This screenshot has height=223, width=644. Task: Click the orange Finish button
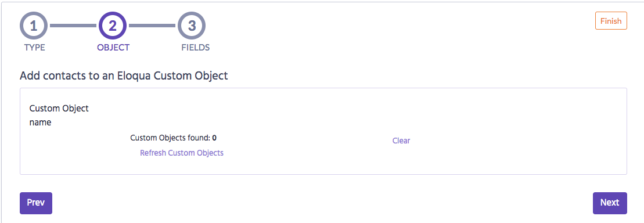[611, 21]
